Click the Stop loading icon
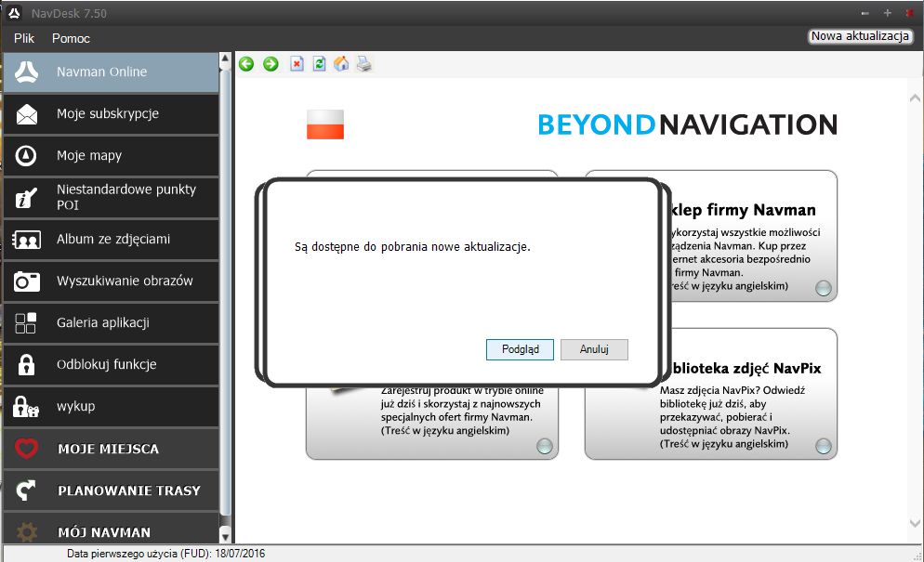Screen dimensions: 924x562 297,63
